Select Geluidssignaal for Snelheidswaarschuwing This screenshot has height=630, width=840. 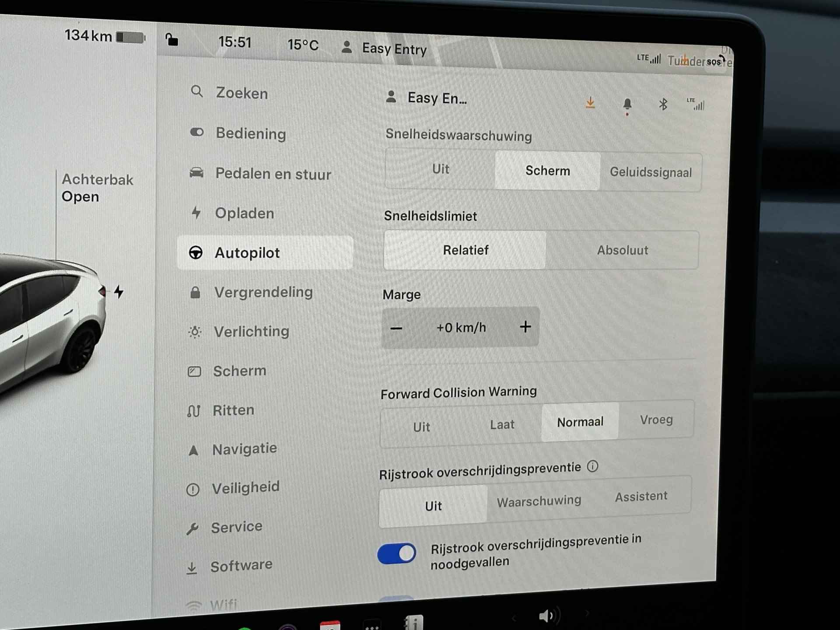[651, 172]
